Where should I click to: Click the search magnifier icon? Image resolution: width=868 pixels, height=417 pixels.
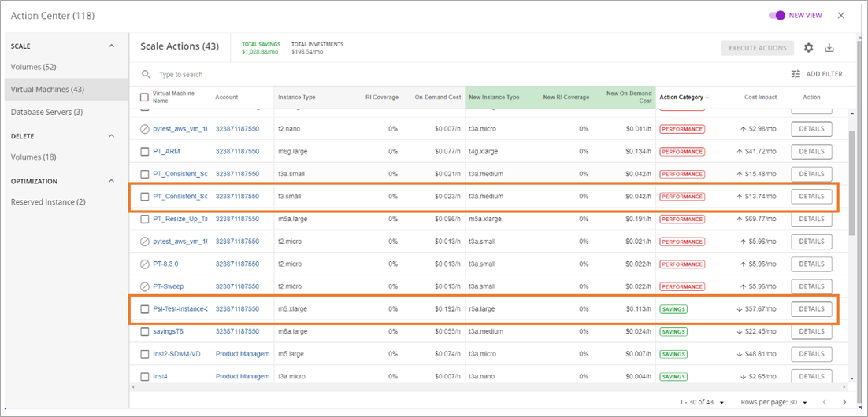click(146, 74)
